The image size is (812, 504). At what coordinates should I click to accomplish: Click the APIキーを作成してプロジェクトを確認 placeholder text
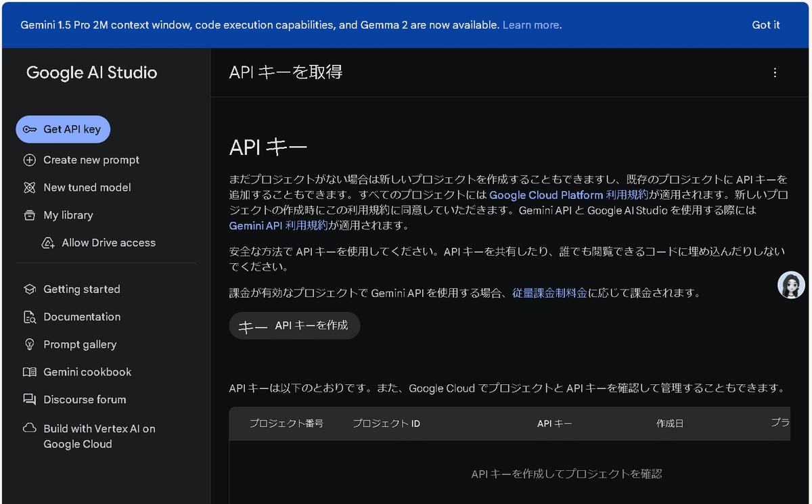pyautogui.click(x=566, y=474)
